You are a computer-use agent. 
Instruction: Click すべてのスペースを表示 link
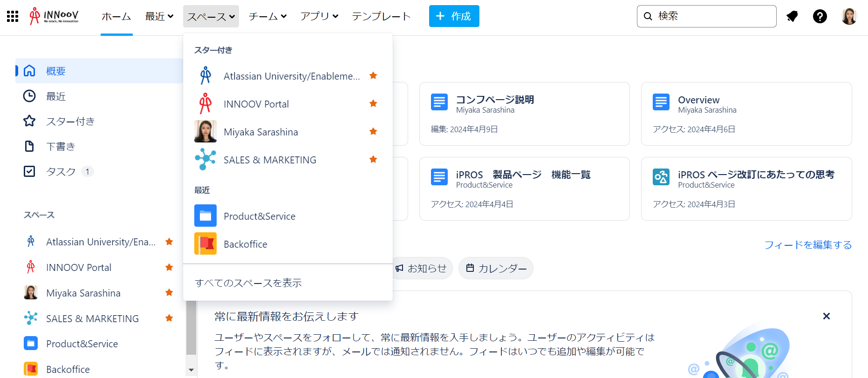click(x=248, y=283)
